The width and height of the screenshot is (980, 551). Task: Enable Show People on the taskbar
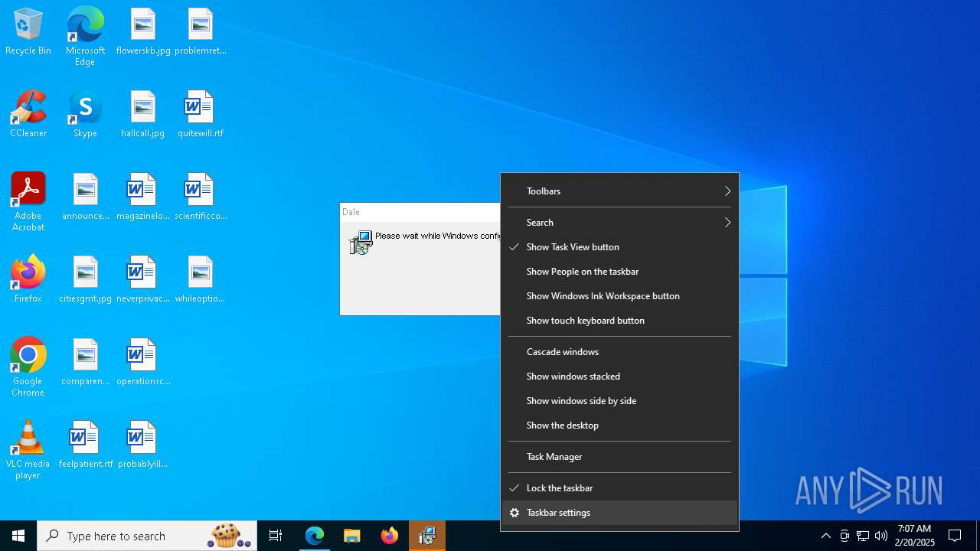click(619, 272)
